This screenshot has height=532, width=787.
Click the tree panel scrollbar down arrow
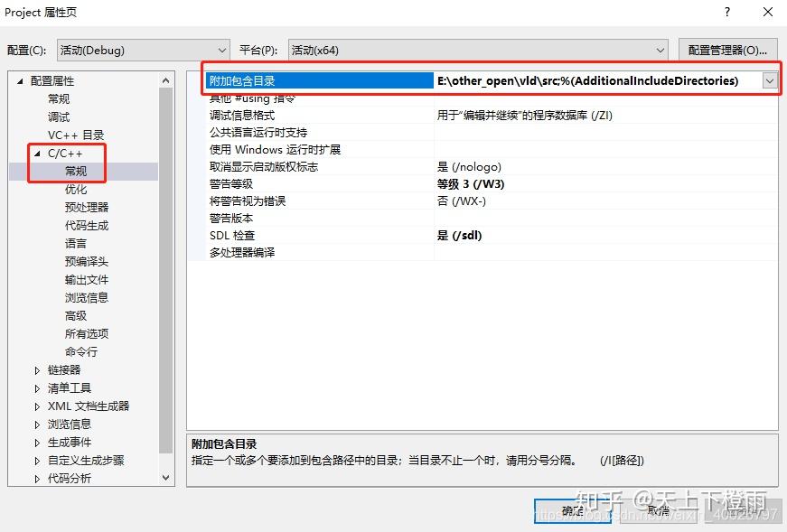coord(166,478)
